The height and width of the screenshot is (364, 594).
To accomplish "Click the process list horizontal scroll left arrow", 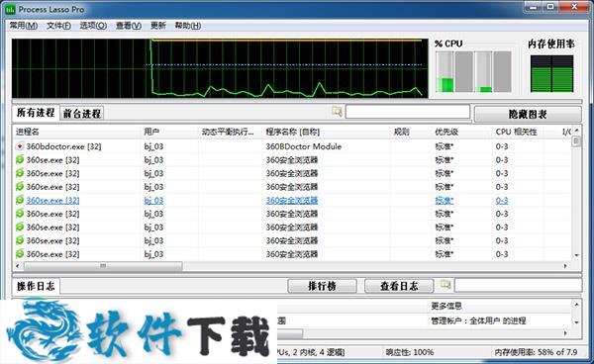I will 18,266.
